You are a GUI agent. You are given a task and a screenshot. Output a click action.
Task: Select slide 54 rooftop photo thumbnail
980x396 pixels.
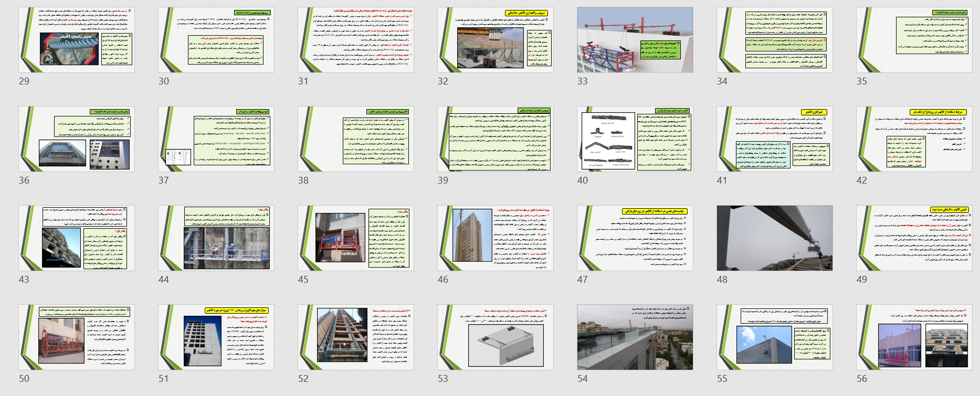tap(635, 337)
